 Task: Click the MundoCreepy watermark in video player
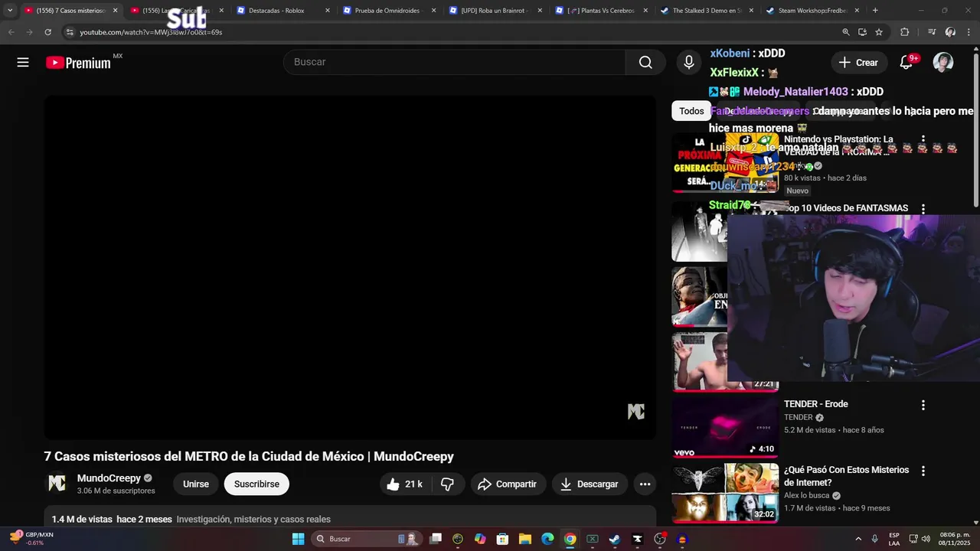click(x=636, y=412)
